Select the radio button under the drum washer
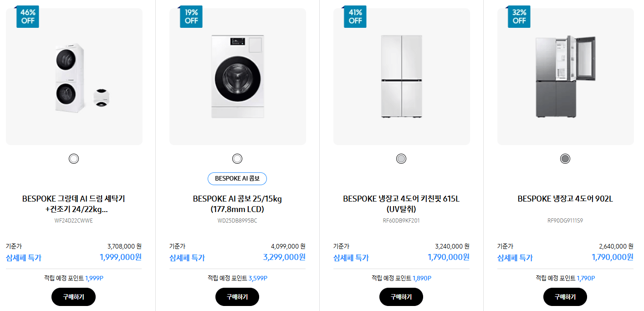This screenshot has width=644, height=311. [73, 158]
